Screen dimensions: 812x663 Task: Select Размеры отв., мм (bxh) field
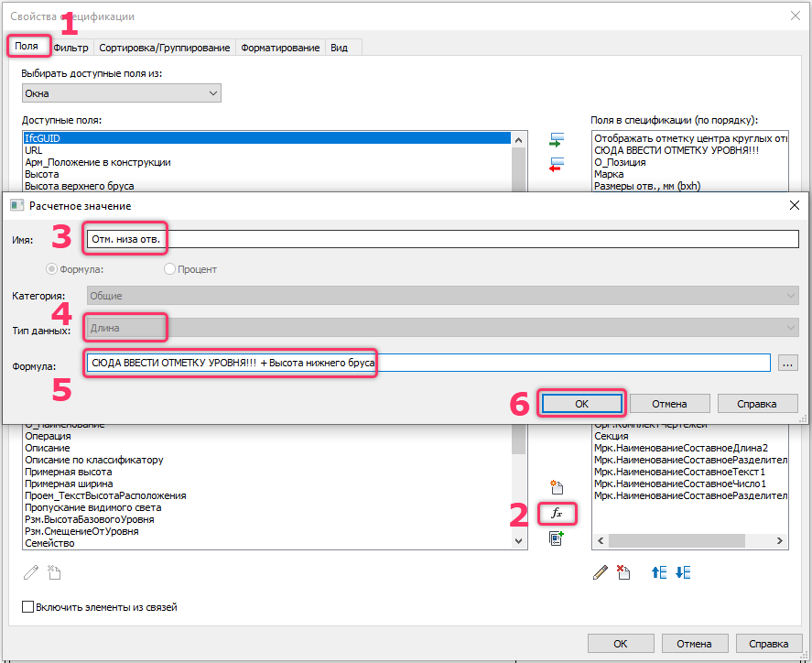coord(689,186)
